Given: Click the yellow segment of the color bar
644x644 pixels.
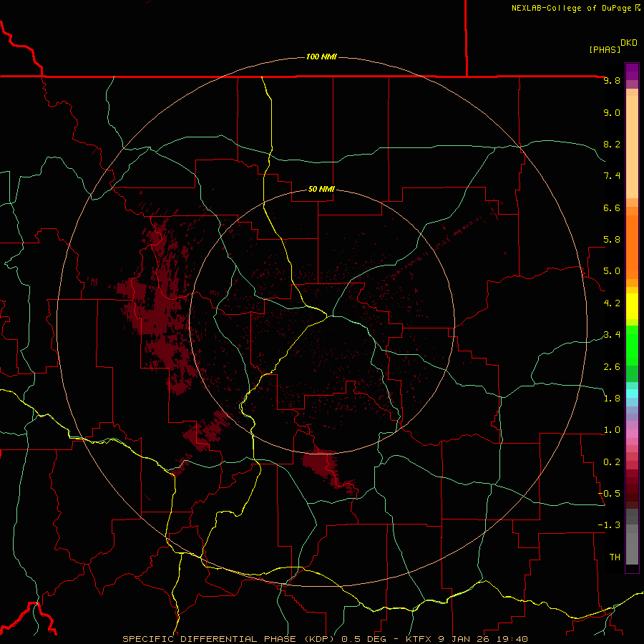Looking at the screenshot, I should point(632,306).
